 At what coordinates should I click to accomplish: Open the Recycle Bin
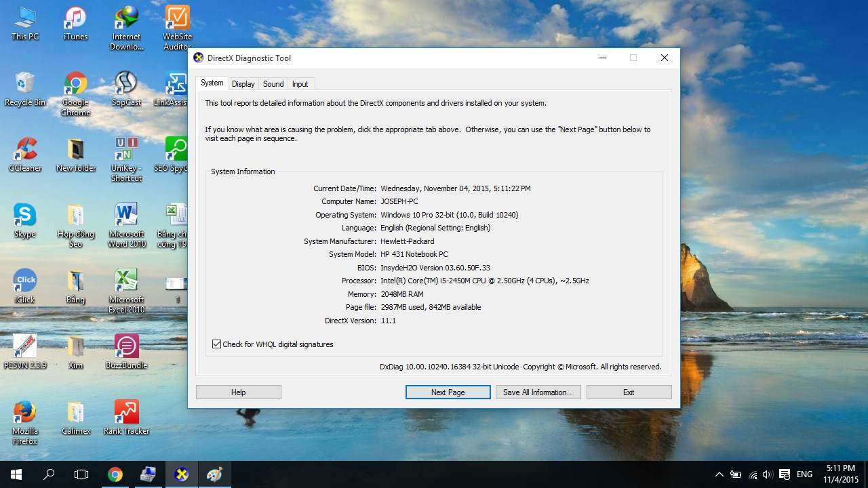coord(25,89)
